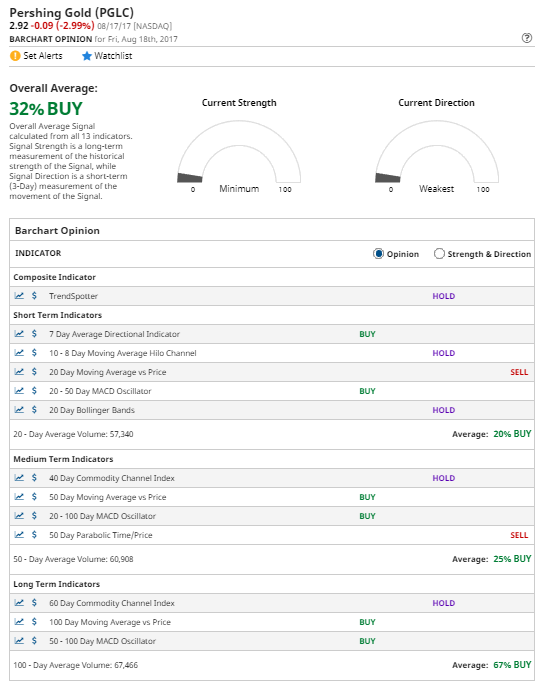Open chart icon for 20 - 50 Day MACD Oscillator
Image resolution: width=542 pixels, height=689 pixels.
19,391
